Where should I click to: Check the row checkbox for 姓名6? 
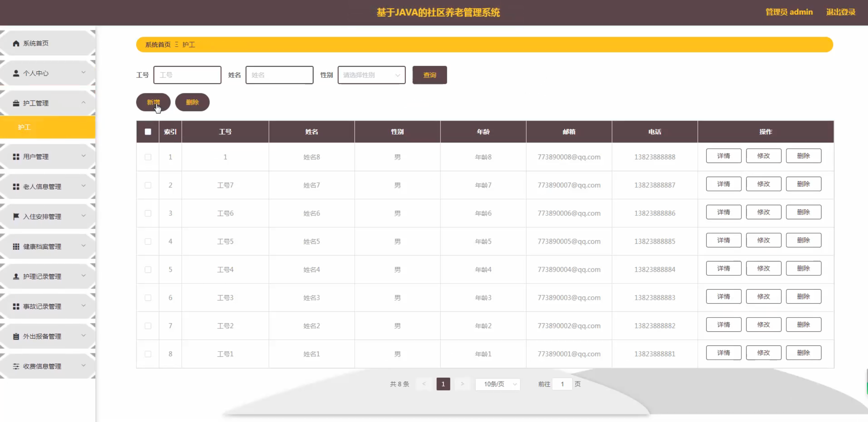click(x=148, y=213)
